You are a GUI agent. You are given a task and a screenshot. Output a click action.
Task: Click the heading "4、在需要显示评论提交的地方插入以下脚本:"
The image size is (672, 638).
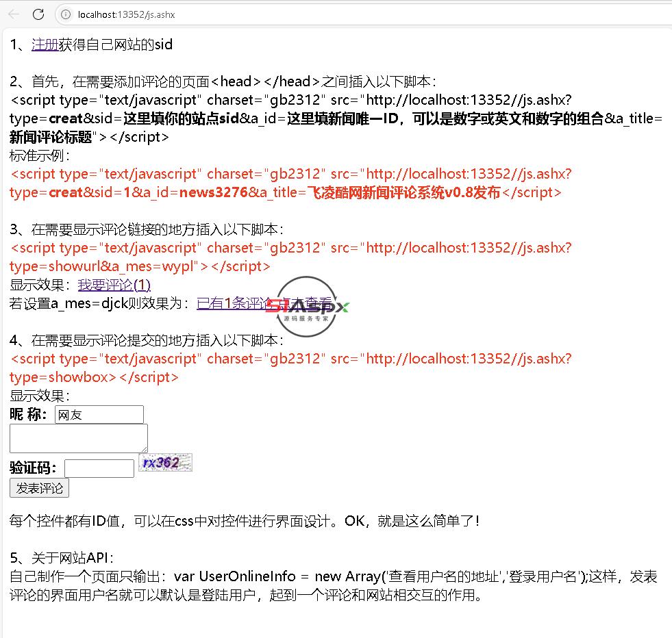point(147,340)
